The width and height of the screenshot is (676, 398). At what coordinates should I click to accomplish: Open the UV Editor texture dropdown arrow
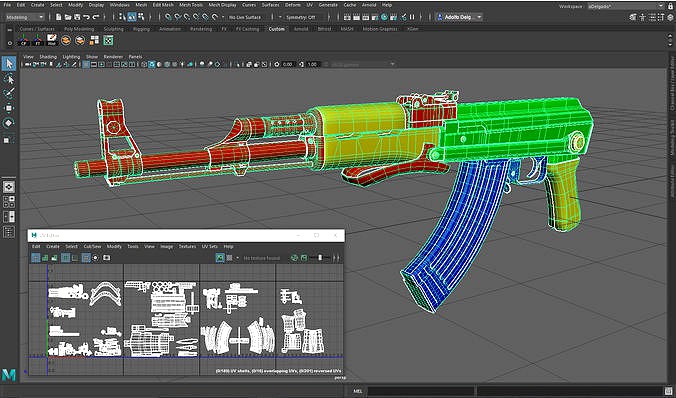tap(238, 258)
